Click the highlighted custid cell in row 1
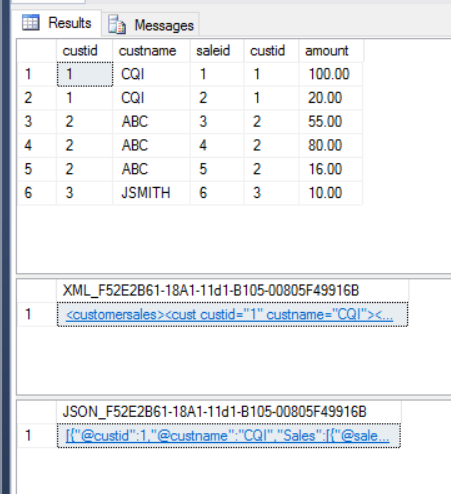This screenshot has width=451, height=494. coord(85,74)
